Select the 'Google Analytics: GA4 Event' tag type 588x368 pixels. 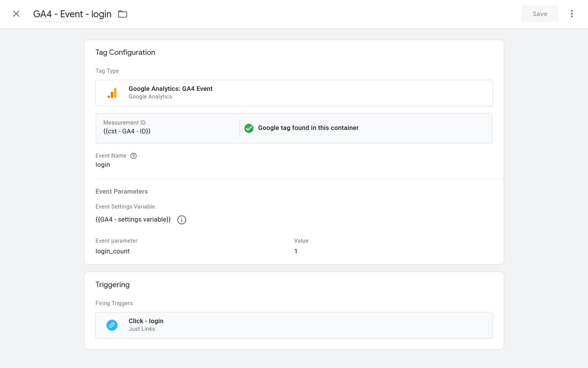pos(294,93)
